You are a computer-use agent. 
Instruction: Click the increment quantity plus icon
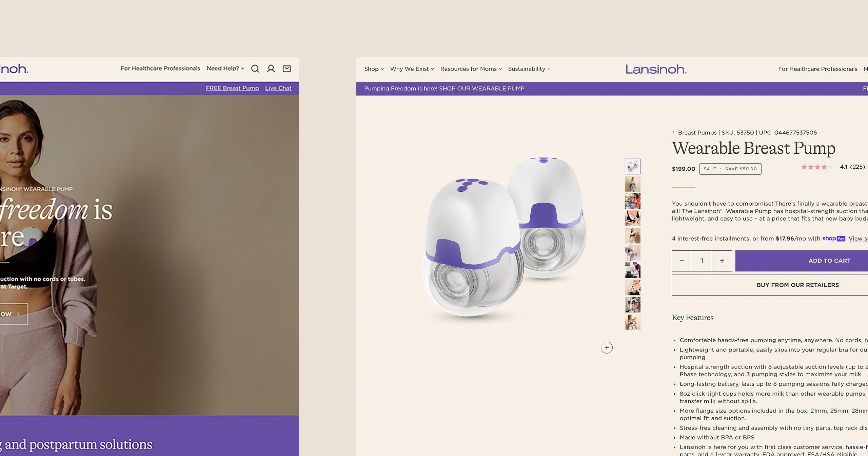pos(722,261)
